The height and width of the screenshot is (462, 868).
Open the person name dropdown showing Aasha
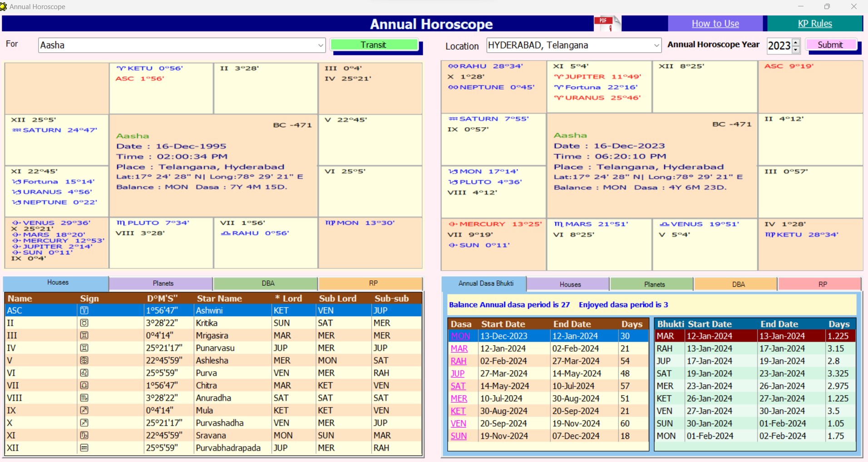[x=321, y=45]
